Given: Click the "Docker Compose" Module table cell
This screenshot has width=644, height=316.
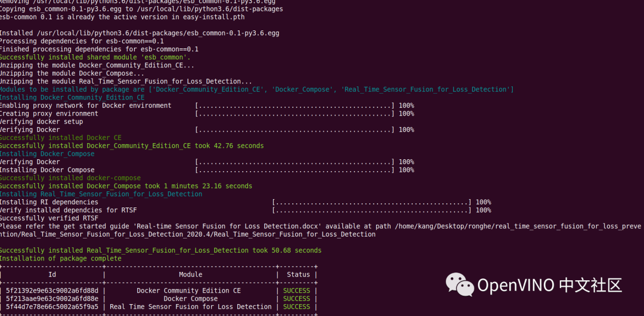Looking at the screenshot, I should (191, 299).
